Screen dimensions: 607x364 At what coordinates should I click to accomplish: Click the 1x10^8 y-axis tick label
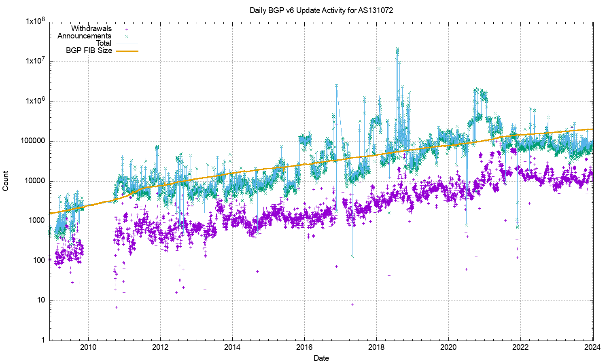(x=35, y=21)
